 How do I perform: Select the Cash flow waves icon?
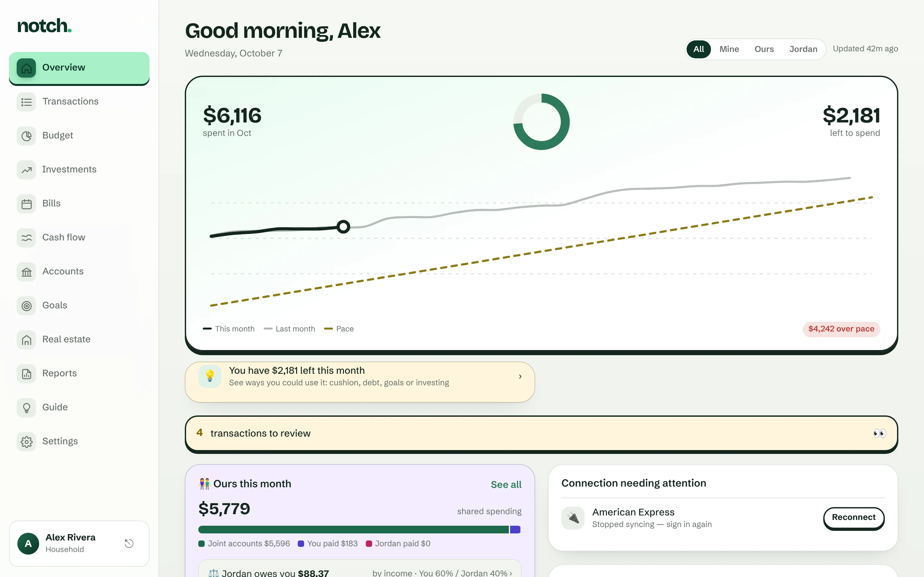click(x=26, y=238)
